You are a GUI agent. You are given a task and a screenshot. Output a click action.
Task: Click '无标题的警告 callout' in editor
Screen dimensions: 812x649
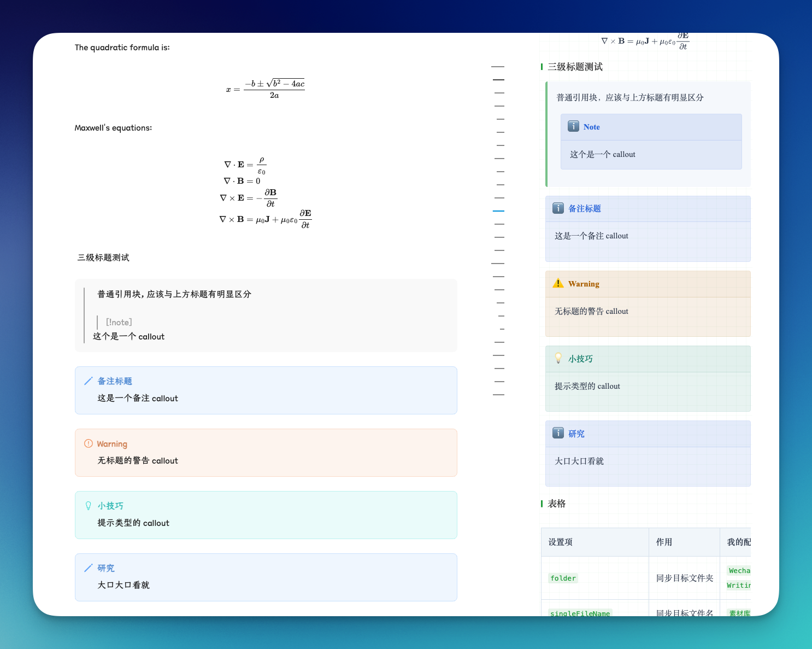(x=138, y=460)
